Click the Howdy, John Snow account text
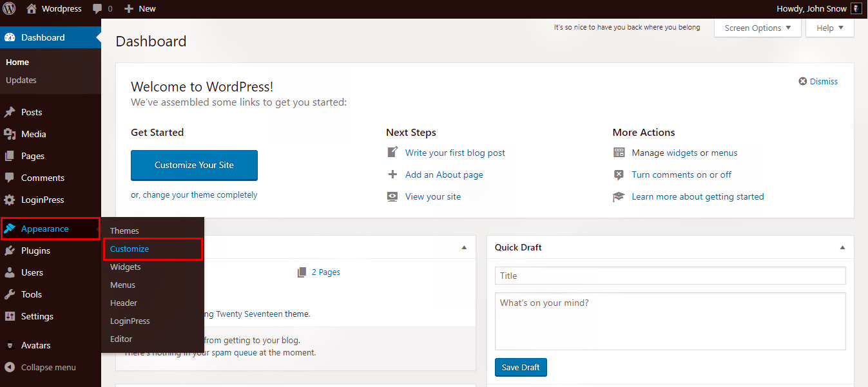The width and height of the screenshot is (868, 387). [811, 9]
